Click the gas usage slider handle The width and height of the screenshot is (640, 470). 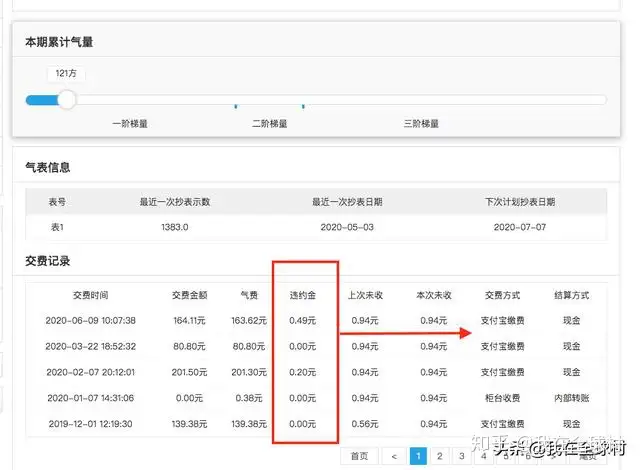[67, 100]
